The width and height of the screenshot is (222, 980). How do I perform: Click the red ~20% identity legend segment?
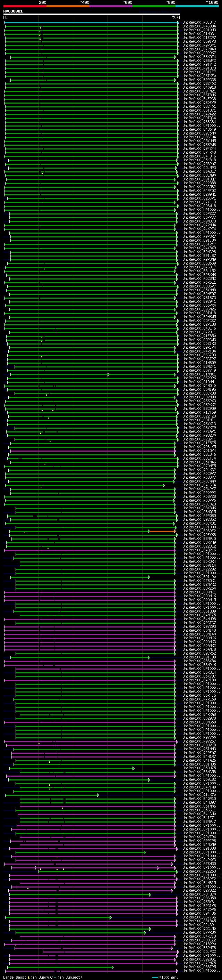click(x=25, y=6)
